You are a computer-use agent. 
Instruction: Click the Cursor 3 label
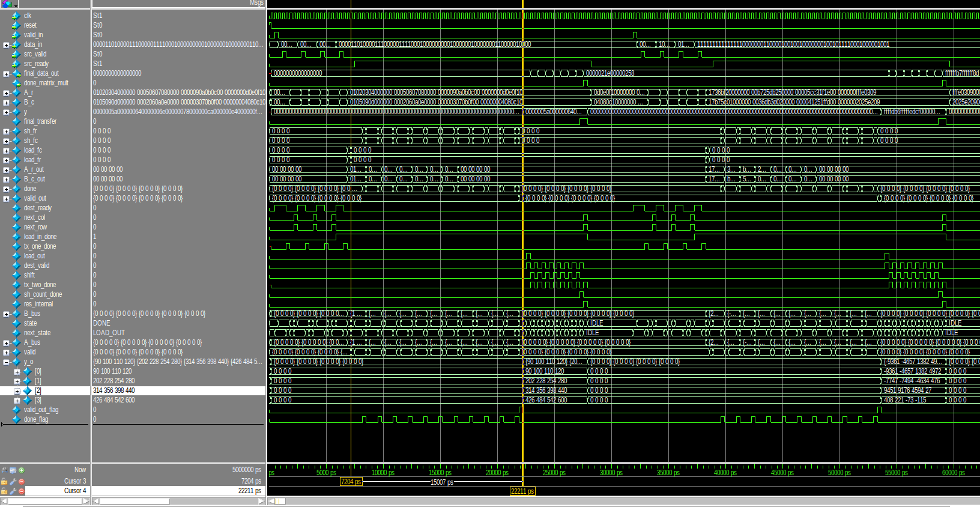pos(75,481)
